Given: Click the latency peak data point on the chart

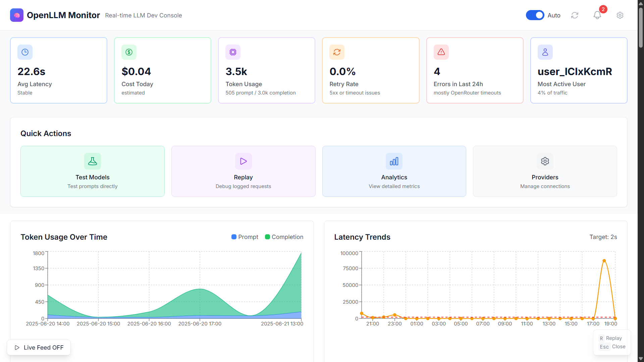Looking at the screenshot, I should (604, 261).
